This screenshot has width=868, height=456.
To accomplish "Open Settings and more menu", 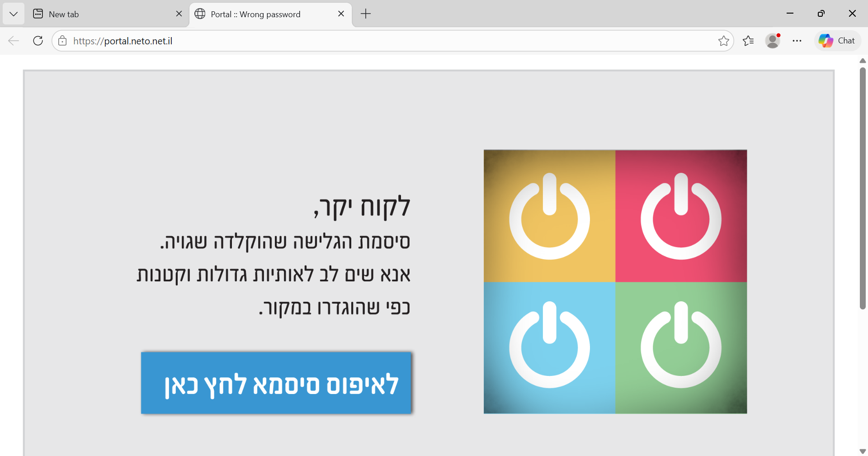I will [x=797, y=41].
